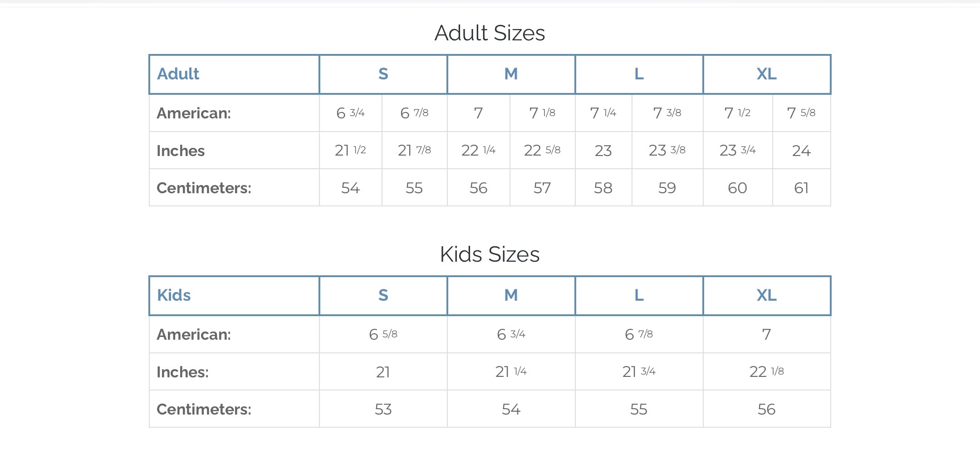Image resolution: width=980 pixels, height=459 pixels.
Task: Select the adult 21 1/2 inches cell
Action: (350, 150)
